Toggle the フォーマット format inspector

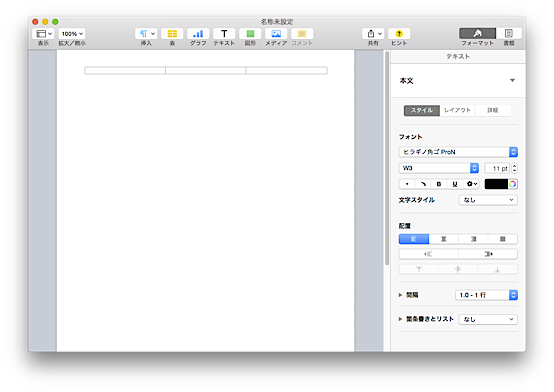pyautogui.click(x=477, y=33)
